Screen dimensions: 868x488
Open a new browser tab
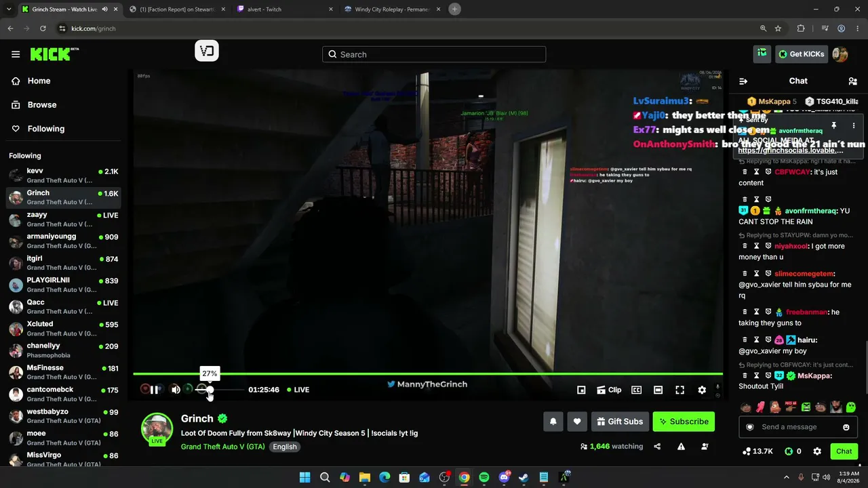454,9
